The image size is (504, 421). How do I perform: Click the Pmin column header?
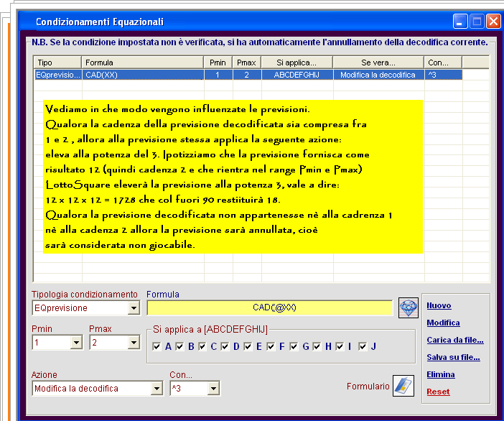tap(218, 63)
